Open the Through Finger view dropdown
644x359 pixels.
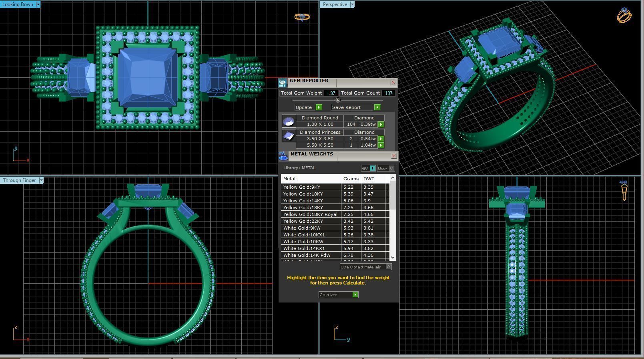(41, 180)
